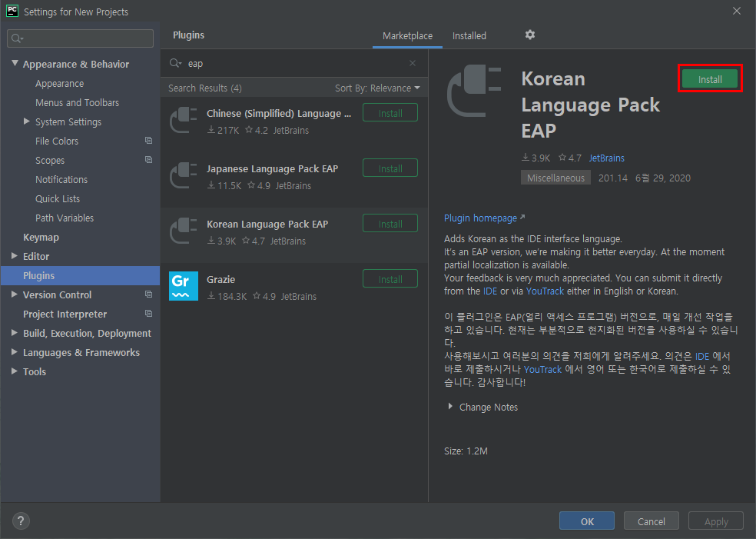
Task: Click the Apply button
Action: coord(716,521)
